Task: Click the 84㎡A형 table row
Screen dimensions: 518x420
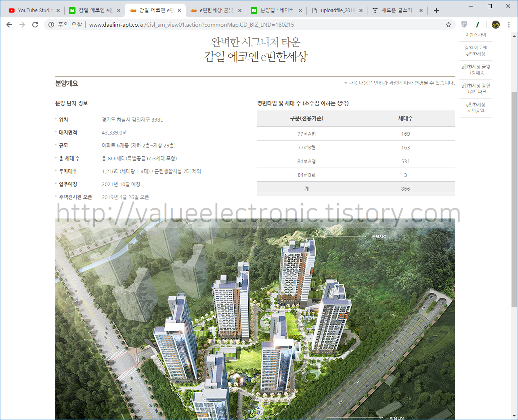Action: (356, 161)
